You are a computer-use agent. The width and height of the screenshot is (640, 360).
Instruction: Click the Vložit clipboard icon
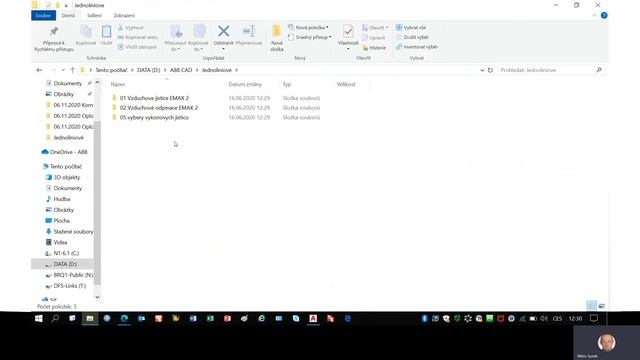(x=106, y=31)
